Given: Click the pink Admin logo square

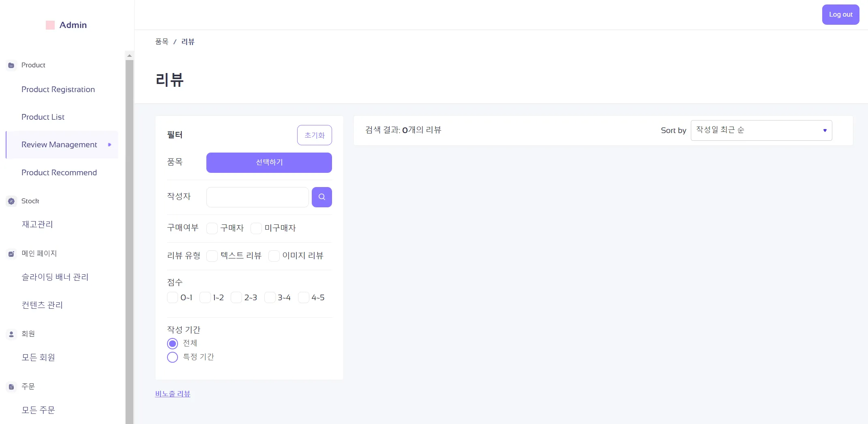Looking at the screenshot, I should (x=50, y=25).
